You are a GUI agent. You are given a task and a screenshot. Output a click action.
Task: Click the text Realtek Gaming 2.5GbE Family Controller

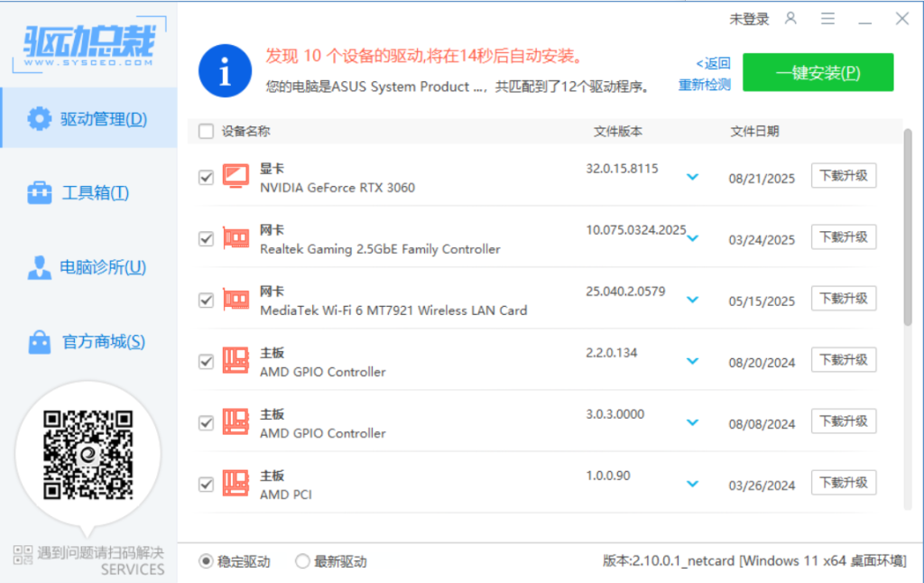380,249
